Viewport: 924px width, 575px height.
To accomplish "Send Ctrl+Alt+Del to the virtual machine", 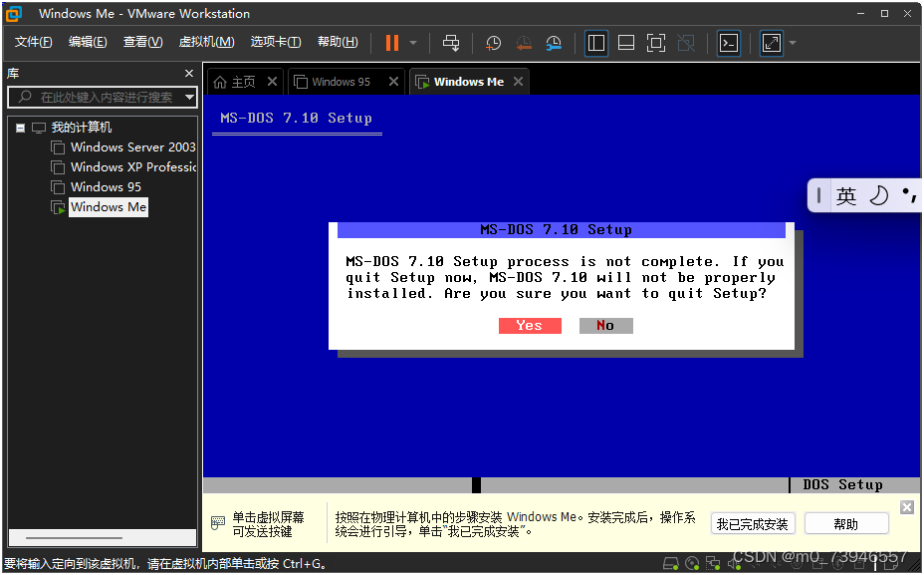I will pyautogui.click(x=451, y=43).
